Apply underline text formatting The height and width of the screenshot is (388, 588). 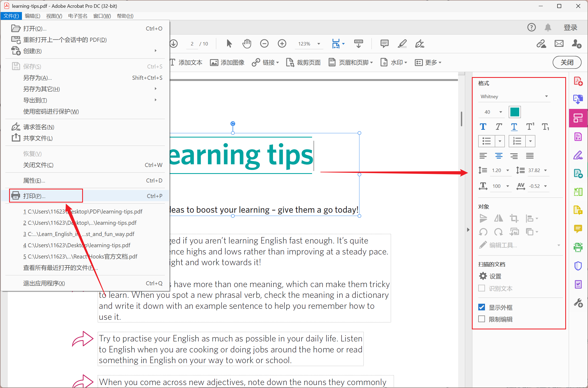(x=514, y=127)
